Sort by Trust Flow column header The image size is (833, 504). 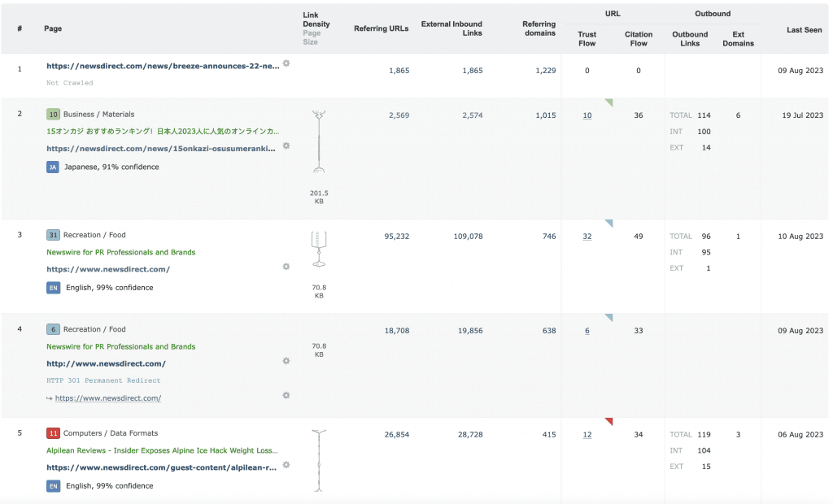click(x=587, y=39)
